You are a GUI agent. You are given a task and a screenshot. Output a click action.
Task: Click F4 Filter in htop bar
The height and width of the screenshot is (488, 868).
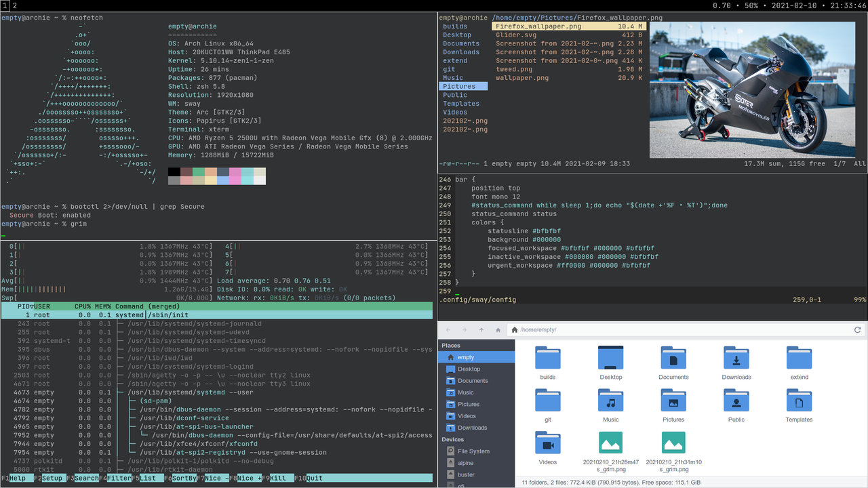click(115, 478)
